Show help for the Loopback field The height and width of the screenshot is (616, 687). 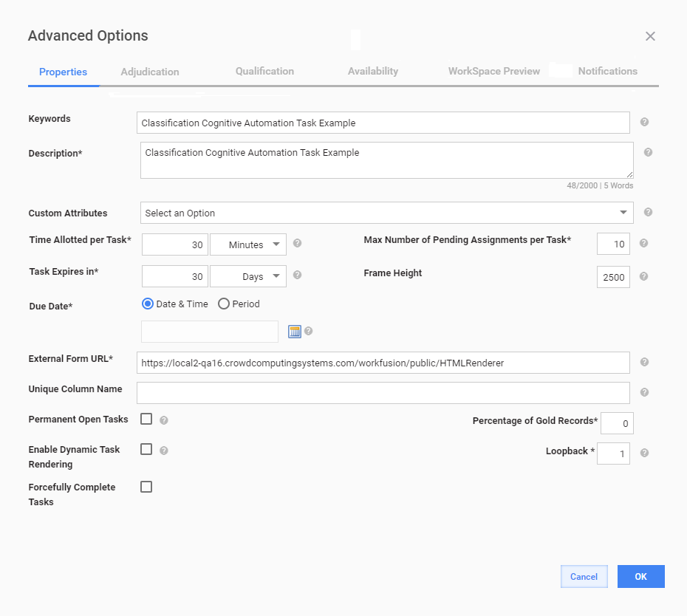tap(644, 453)
